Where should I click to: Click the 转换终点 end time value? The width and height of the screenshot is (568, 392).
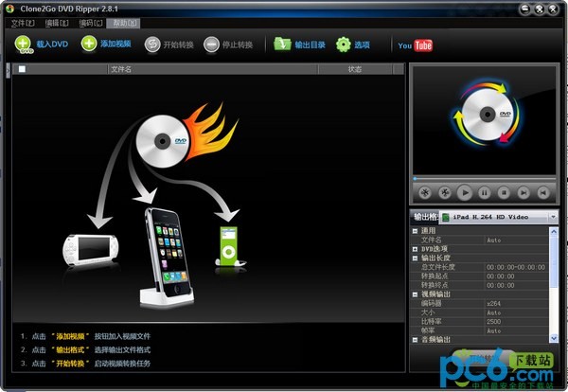517,285
